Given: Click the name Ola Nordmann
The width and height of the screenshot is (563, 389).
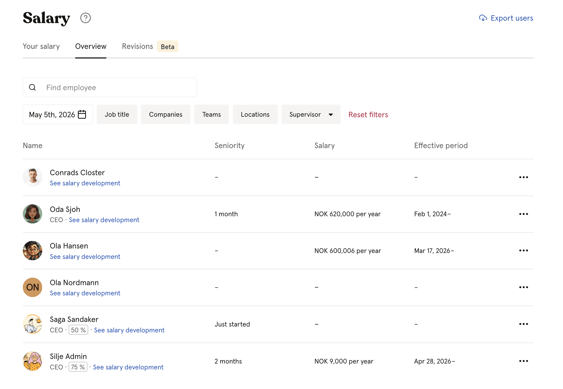Looking at the screenshot, I should coord(74,282).
